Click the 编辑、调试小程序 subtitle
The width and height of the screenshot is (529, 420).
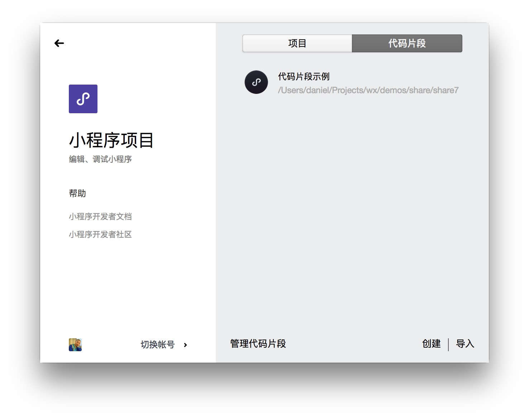[100, 159]
